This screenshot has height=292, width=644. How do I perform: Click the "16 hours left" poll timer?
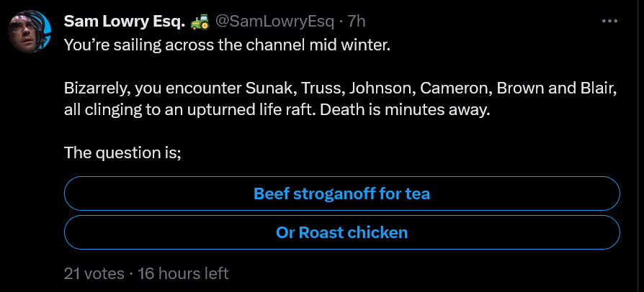click(x=183, y=273)
